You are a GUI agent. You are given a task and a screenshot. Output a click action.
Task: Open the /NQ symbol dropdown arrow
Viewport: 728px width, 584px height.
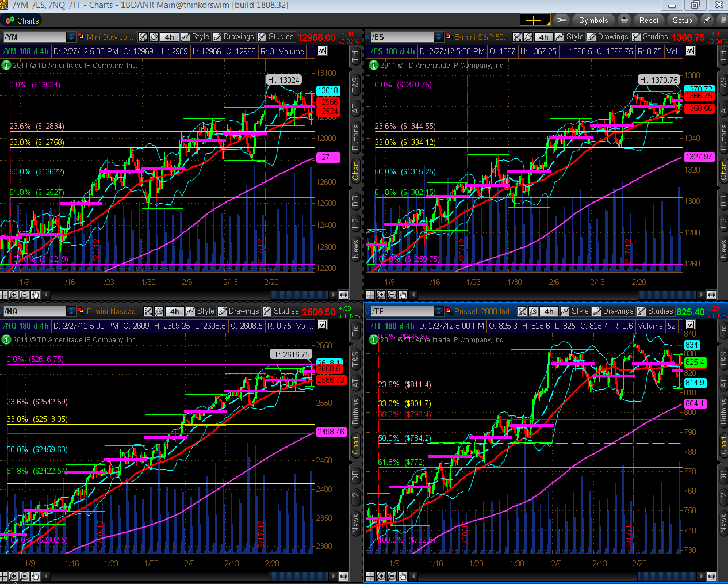tap(71, 311)
